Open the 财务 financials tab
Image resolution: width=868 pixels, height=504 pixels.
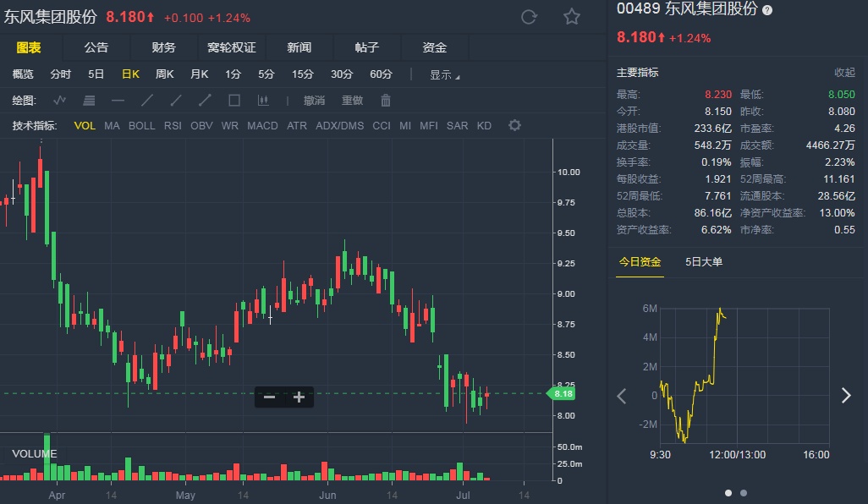164,47
